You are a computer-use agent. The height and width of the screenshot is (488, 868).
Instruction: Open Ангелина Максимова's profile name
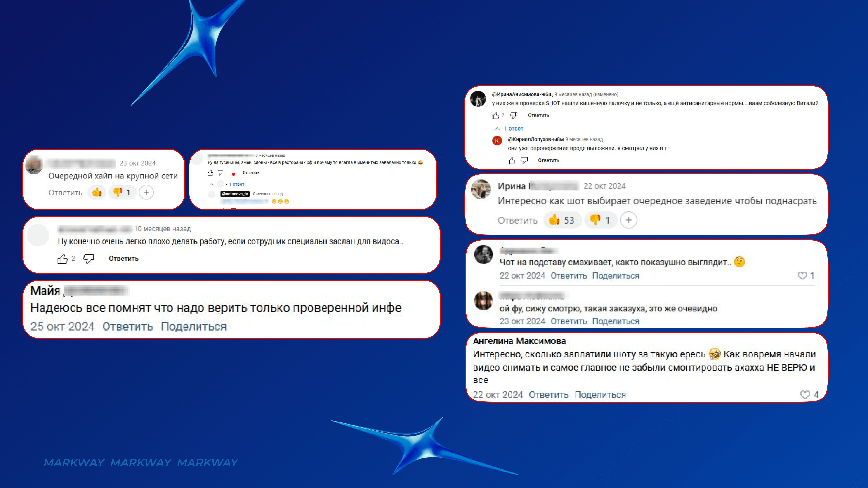point(519,341)
